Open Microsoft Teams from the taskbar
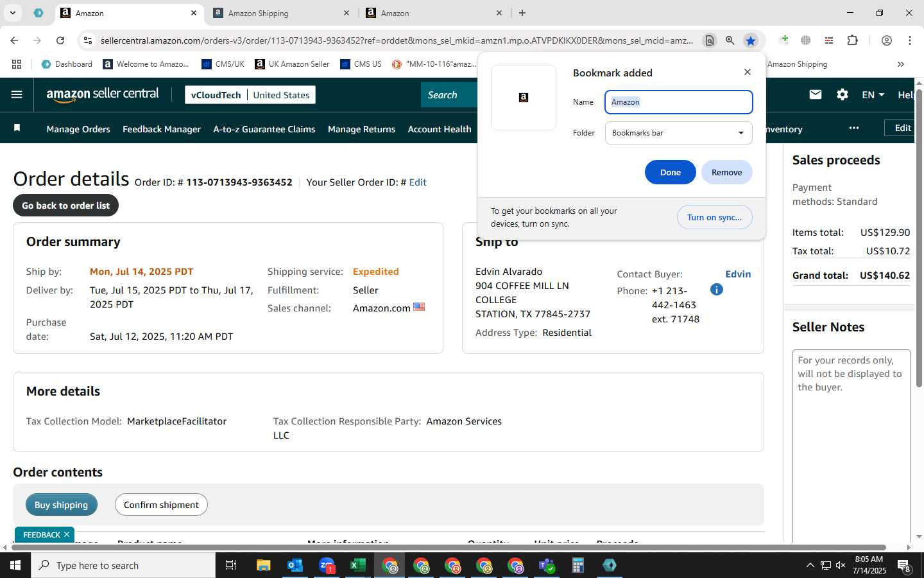This screenshot has height=578, width=924. point(547,565)
